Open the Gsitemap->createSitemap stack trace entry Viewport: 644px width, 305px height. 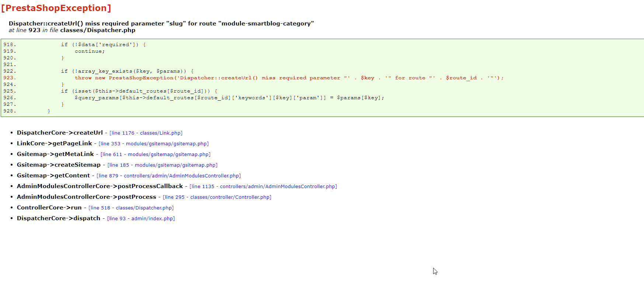point(59,165)
